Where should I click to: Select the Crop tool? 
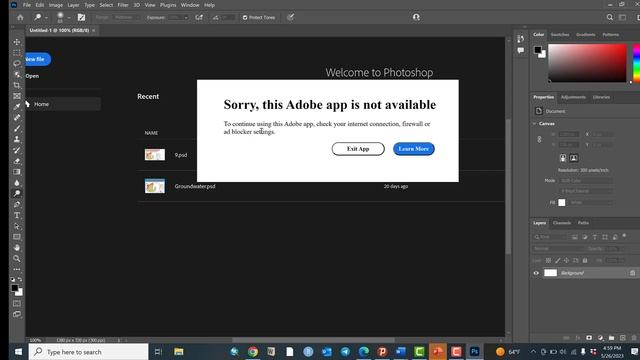tap(17, 85)
